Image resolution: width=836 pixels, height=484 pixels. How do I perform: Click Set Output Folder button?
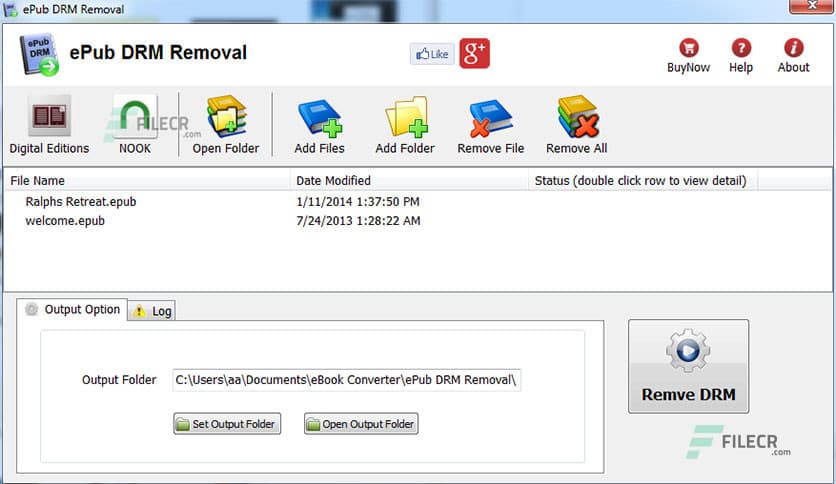(227, 424)
